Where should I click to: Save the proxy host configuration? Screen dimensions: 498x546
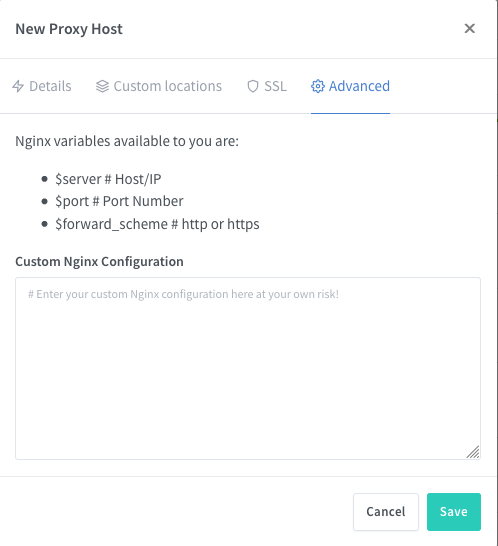click(x=454, y=512)
